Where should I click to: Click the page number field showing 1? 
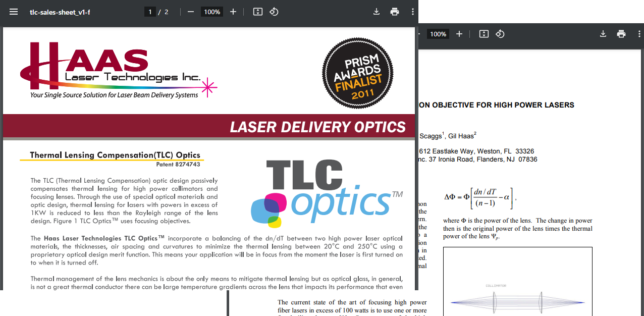[x=150, y=12]
